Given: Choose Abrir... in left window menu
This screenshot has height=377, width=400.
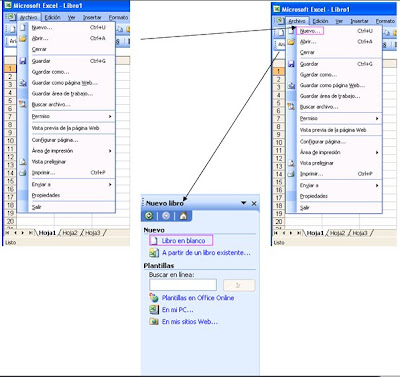Looking at the screenshot, I should (x=40, y=38).
